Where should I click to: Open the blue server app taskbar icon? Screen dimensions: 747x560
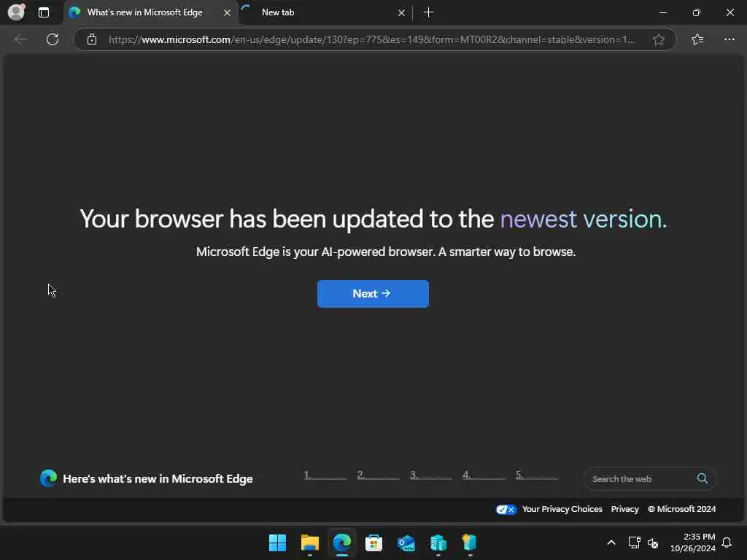pyautogui.click(x=438, y=542)
